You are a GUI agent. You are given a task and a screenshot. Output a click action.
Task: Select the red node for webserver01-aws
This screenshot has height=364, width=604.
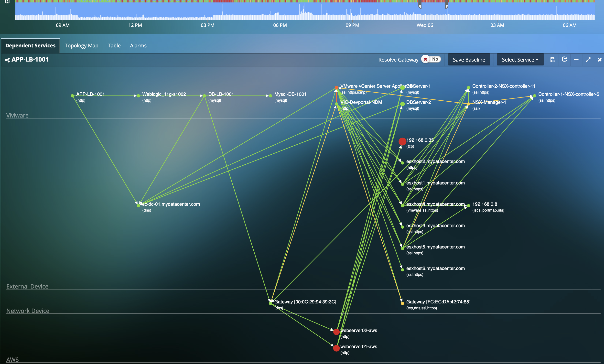click(x=336, y=348)
